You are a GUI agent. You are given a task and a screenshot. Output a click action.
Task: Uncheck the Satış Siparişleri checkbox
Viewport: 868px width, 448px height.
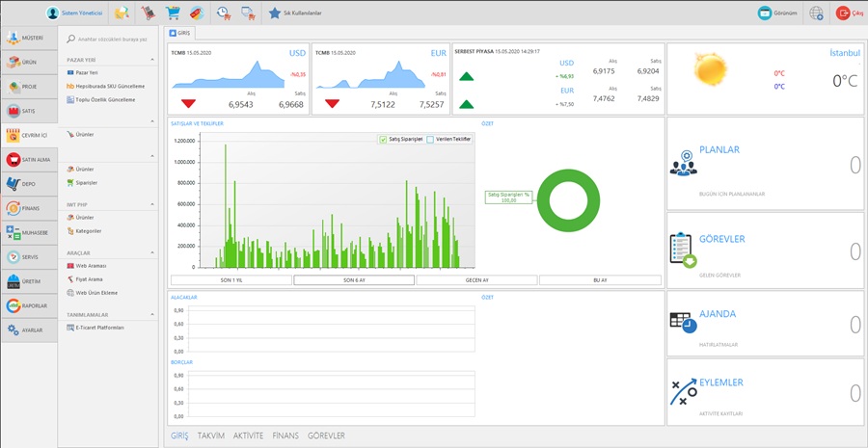click(x=383, y=140)
